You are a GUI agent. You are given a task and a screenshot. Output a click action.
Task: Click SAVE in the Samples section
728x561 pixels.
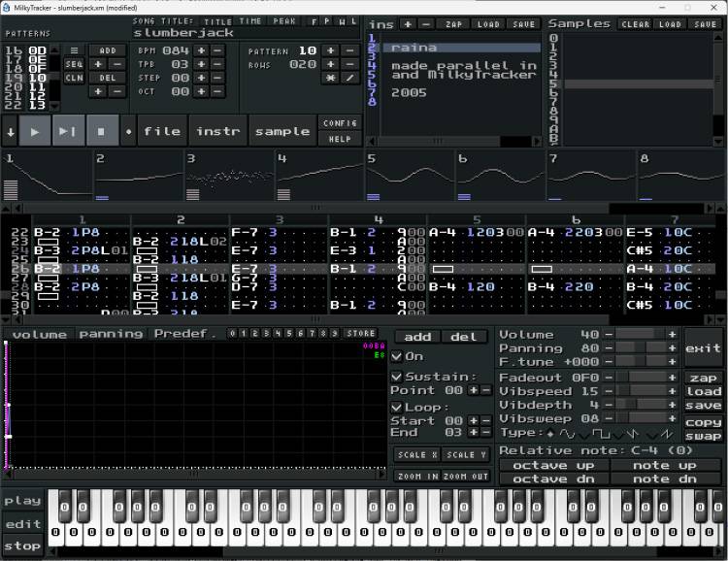coord(706,24)
